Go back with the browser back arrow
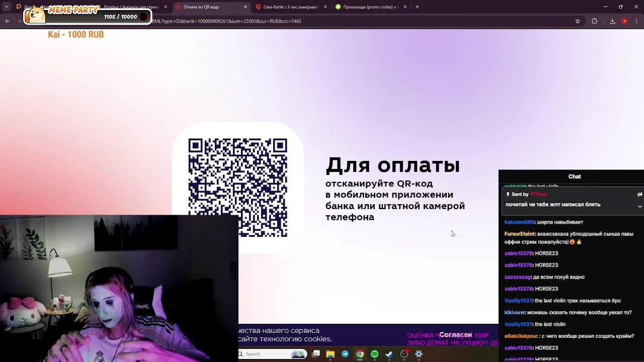644x362 pixels. pos(7,21)
